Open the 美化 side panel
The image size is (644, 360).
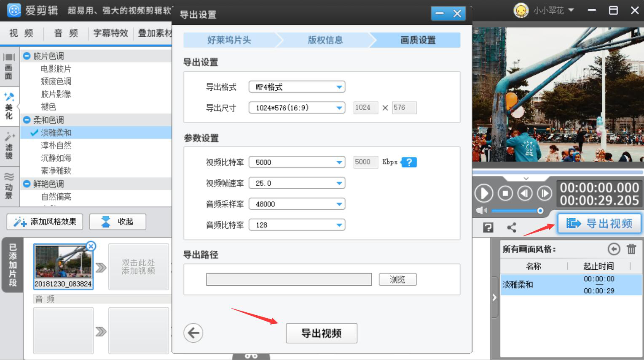click(9, 106)
